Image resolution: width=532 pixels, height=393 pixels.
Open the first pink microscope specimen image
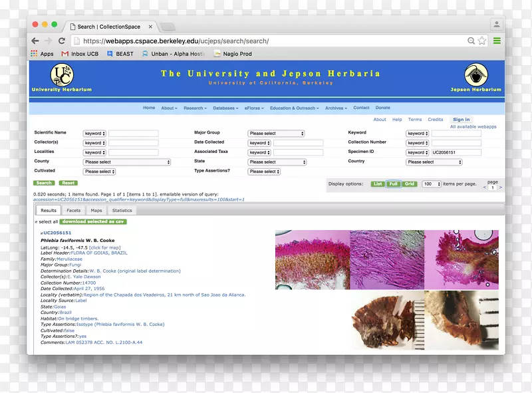(312, 259)
